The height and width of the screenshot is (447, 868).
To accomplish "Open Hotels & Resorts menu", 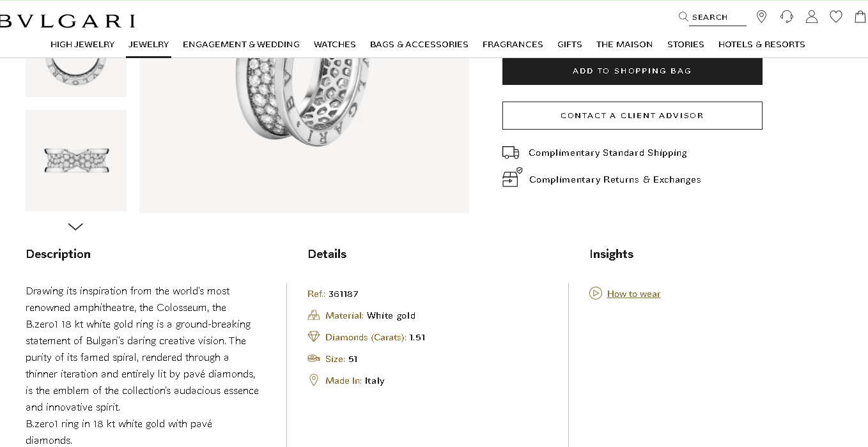I will click(761, 45).
